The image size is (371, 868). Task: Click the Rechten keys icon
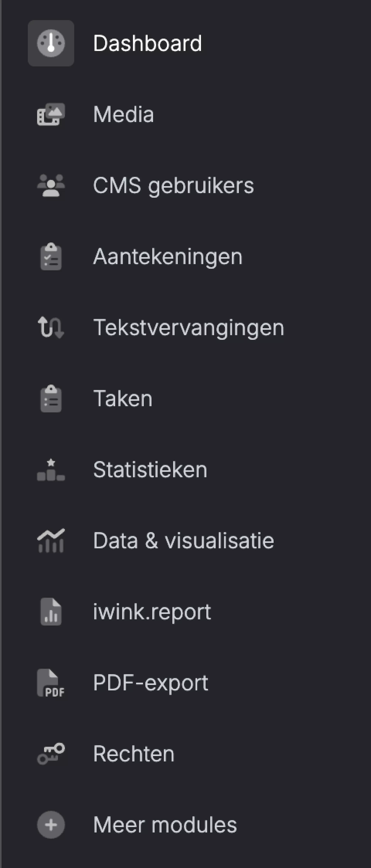pyautogui.click(x=51, y=754)
